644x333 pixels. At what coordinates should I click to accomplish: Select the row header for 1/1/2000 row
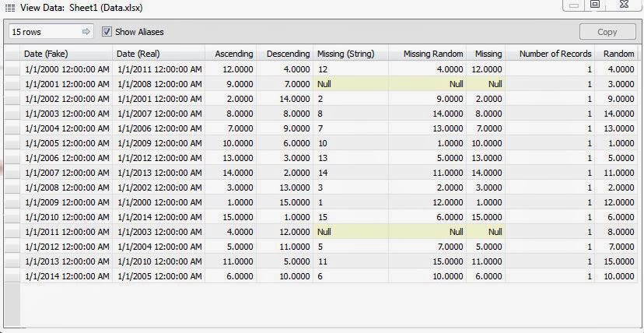(x=12, y=69)
